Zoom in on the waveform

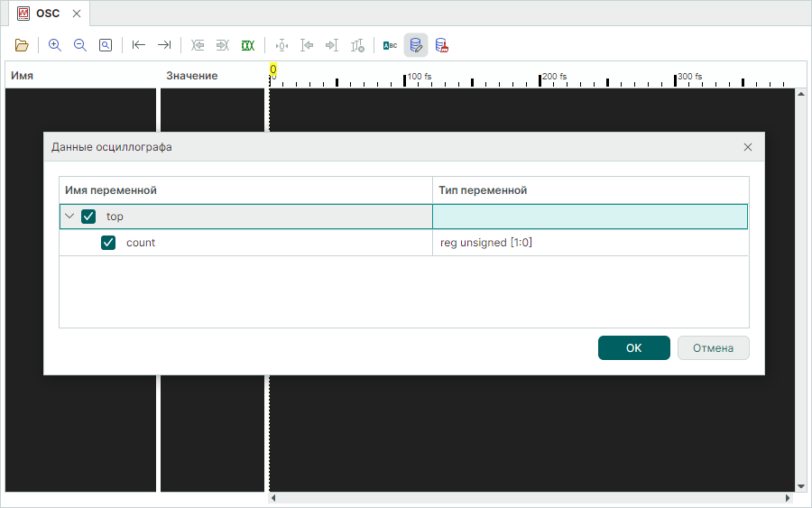pos(54,45)
